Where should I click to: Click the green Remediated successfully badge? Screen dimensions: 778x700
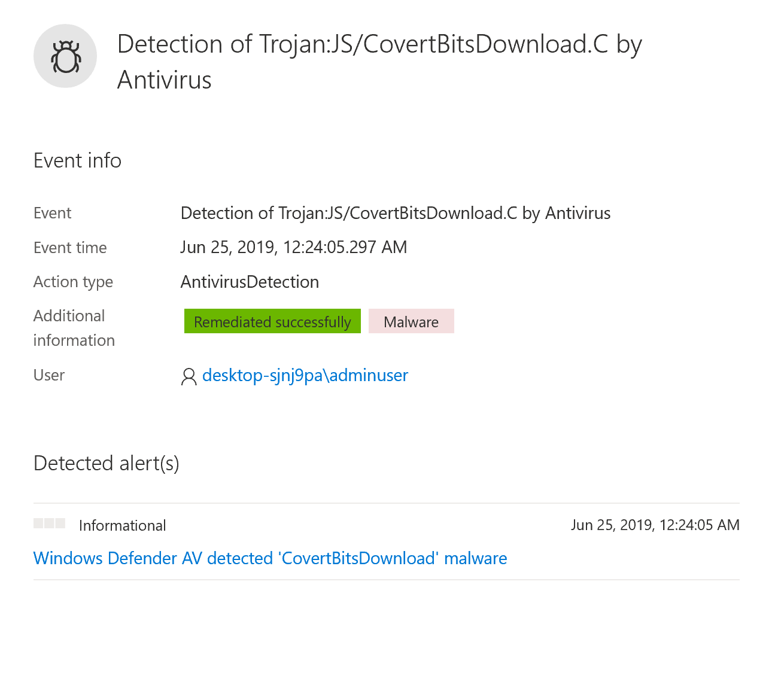click(272, 322)
